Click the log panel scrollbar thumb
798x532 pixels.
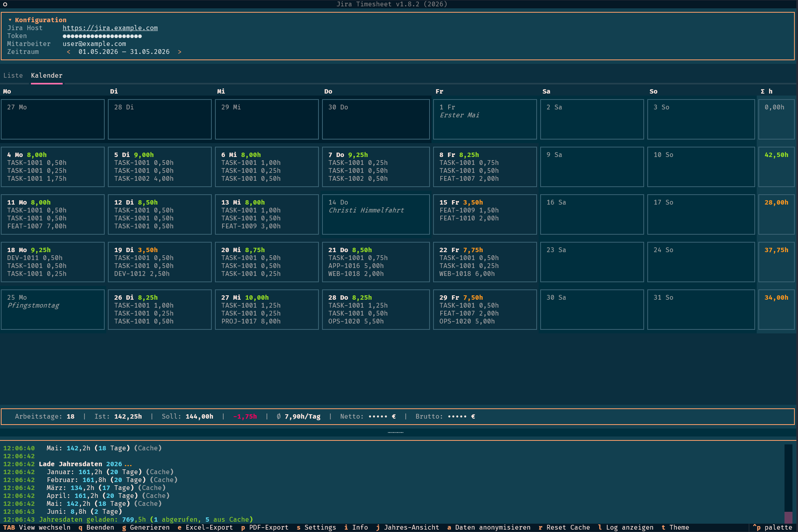(x=788, y=518)
